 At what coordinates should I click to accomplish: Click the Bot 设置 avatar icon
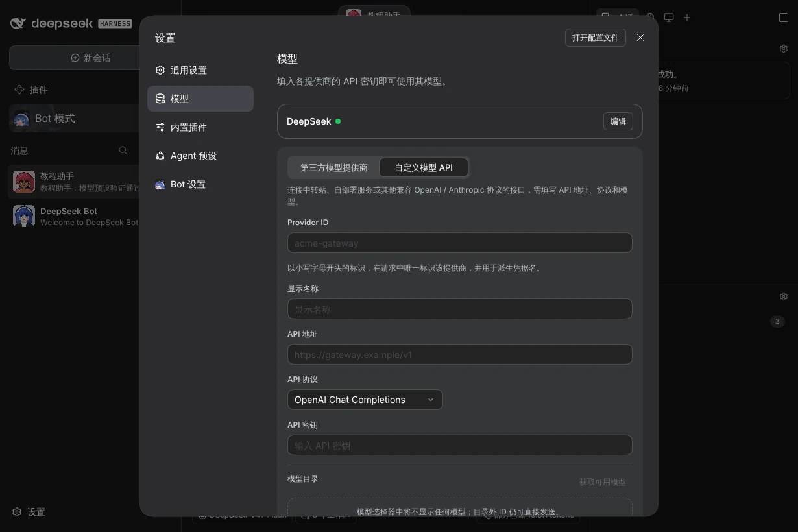[160, 185]
